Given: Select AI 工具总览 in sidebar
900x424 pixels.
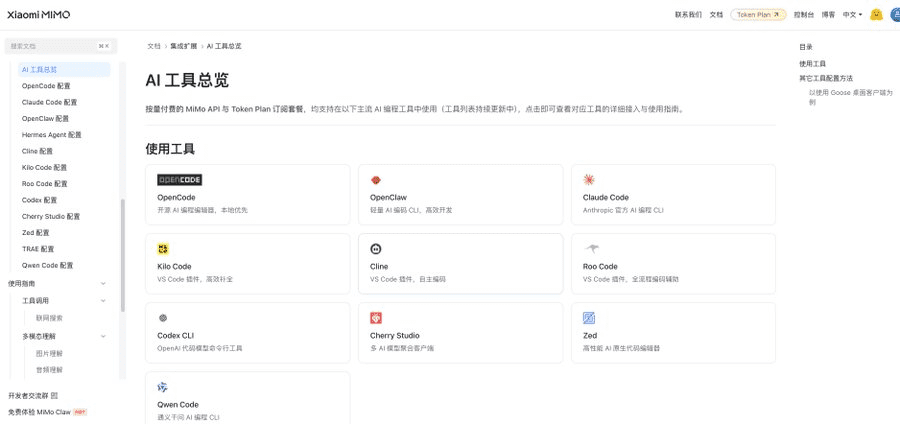Looking at the screenshot, I should (64, 69).
